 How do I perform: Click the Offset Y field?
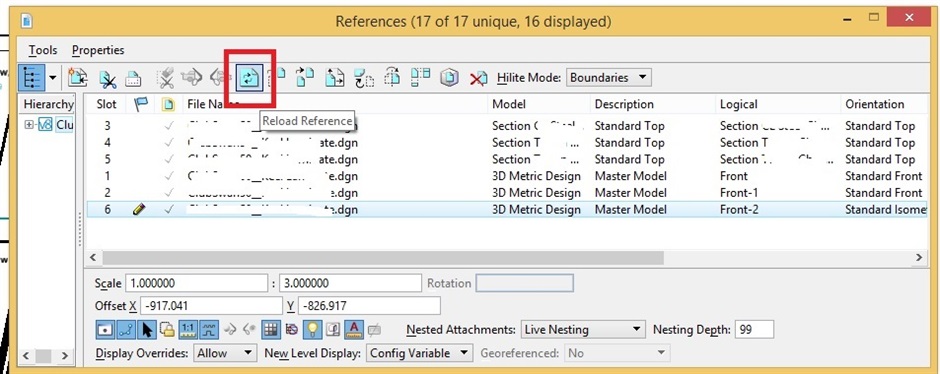tap(369, 306)
